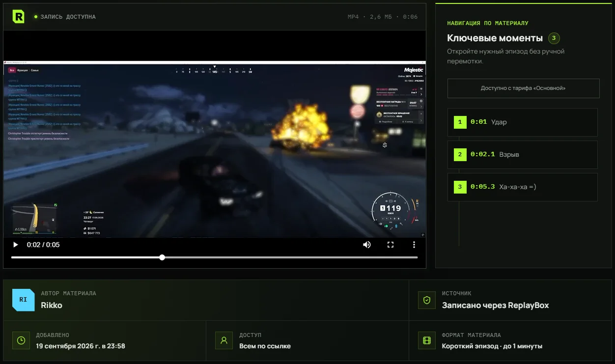Click the film icon by Формат материала

(x=426, y=340)
